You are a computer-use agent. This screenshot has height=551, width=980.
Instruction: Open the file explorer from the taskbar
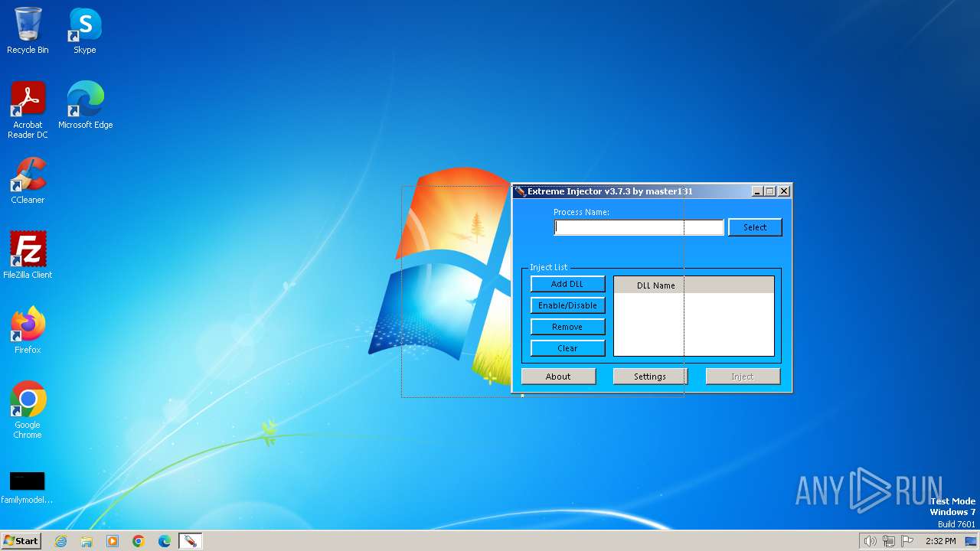click(x=87, y=541)
